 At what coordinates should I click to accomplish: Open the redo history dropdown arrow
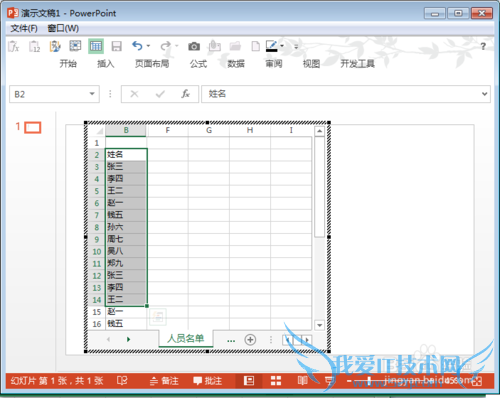click(x=177, y=46)
